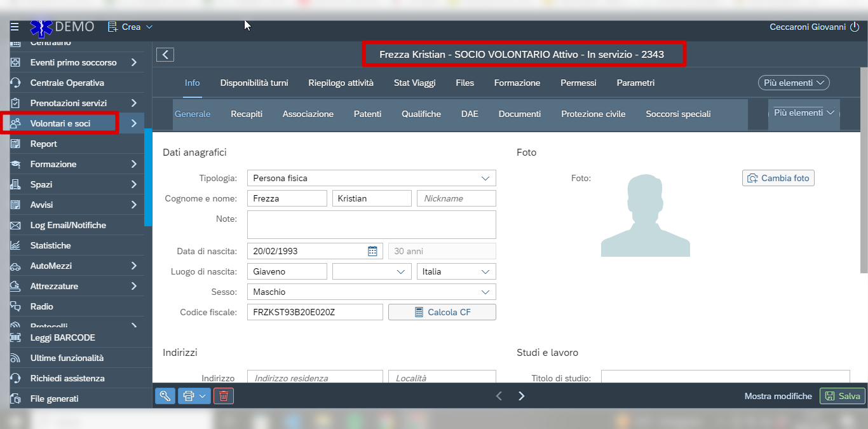This screenshot has height=429, width=868.
Task: Click the Salva button
Action: tap(843, 396)
